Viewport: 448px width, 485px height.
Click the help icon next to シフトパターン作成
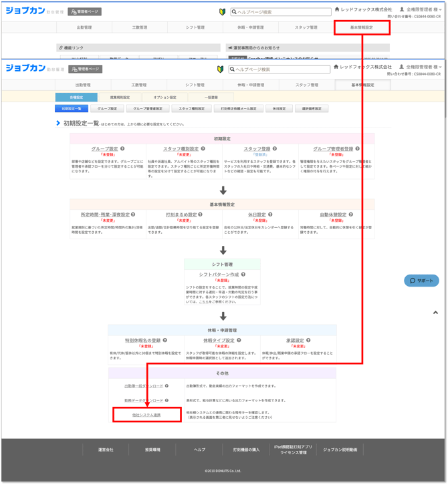pyautogui.click(x=243, y=275)
